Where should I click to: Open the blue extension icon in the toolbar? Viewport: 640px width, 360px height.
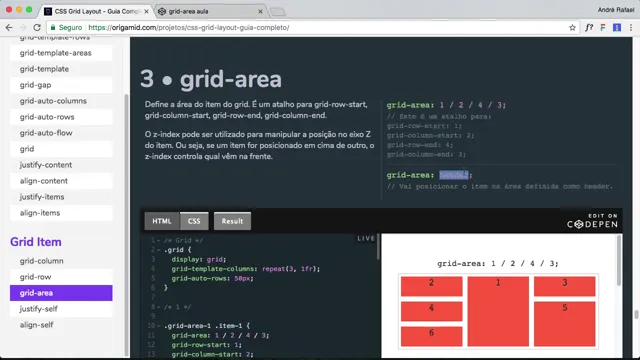617,28
